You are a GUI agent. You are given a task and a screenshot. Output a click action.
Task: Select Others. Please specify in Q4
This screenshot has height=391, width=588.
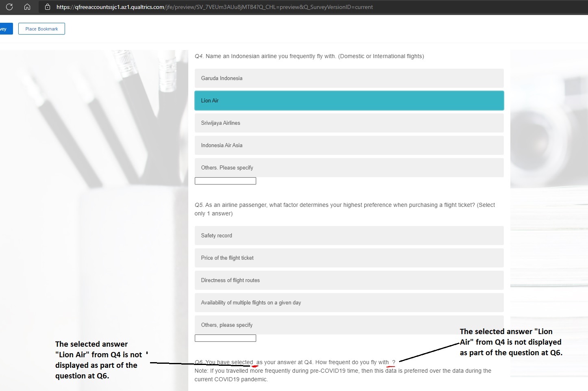349,167
